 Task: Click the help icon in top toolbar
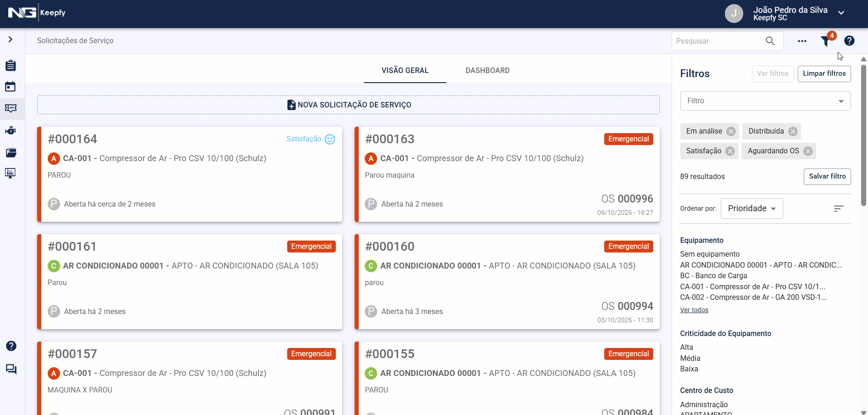tap(849, 41)
